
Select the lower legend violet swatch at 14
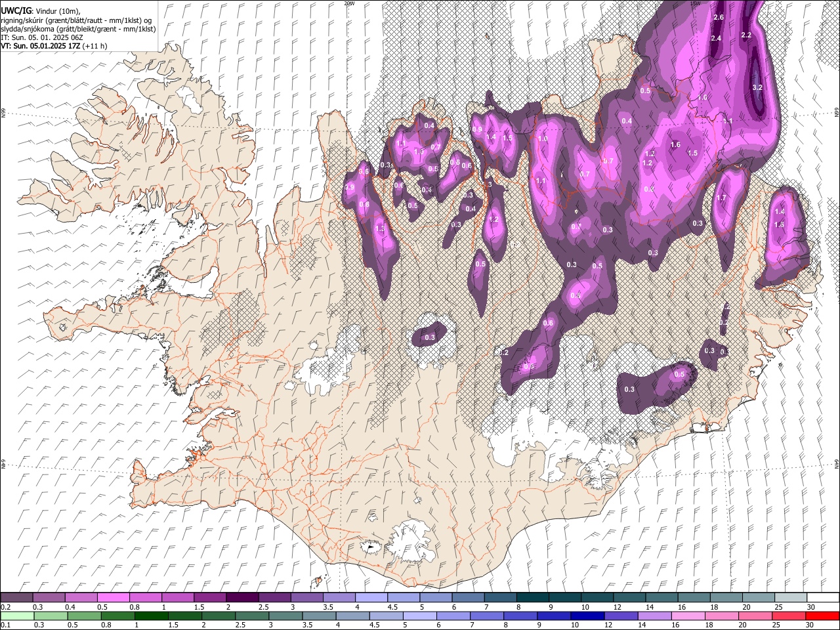[654, 616]
